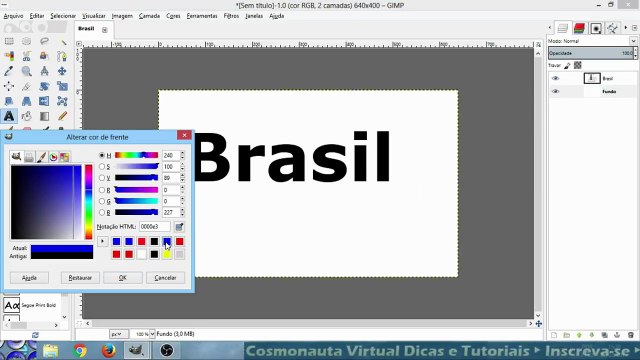This screenshot has height=360, width=640.
Task: Select the S saturation radio button
Action: [x=102, y=167]
